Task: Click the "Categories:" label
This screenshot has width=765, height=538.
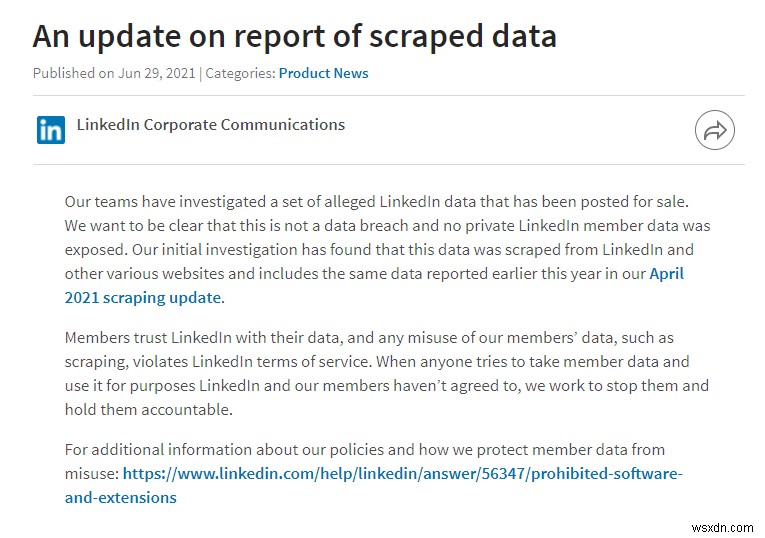Action: tap(240, 73)
